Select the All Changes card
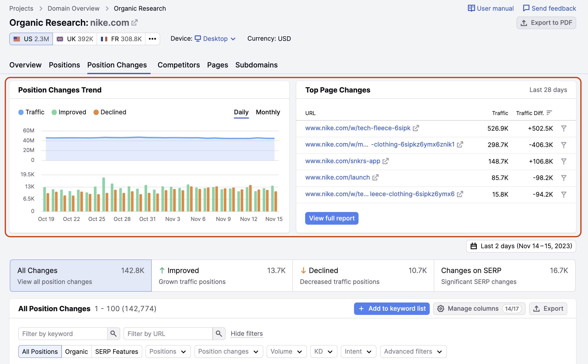Viewport: 588px width, 364px height. tap(81, 275)
